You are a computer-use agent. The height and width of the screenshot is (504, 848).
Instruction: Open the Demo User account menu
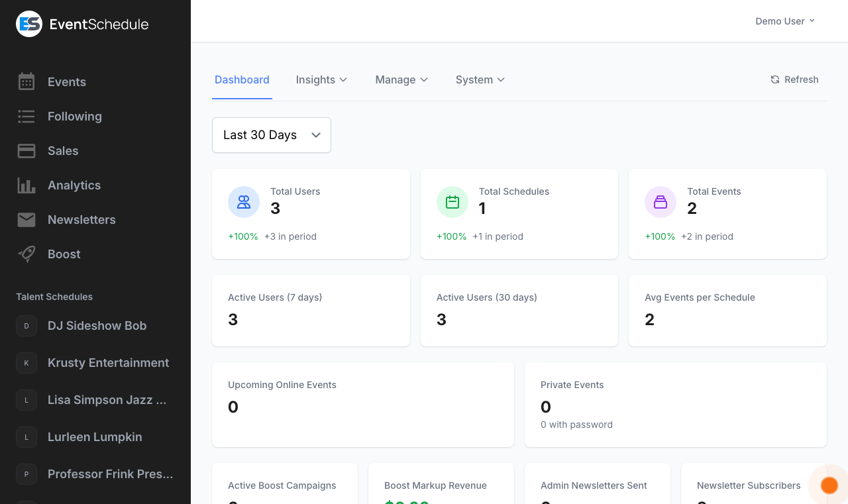click(785, 21)
